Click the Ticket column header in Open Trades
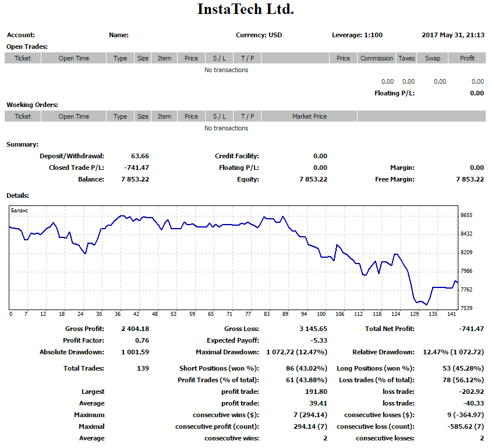Viewport: 491px width, 448px height. click(23, 58)
